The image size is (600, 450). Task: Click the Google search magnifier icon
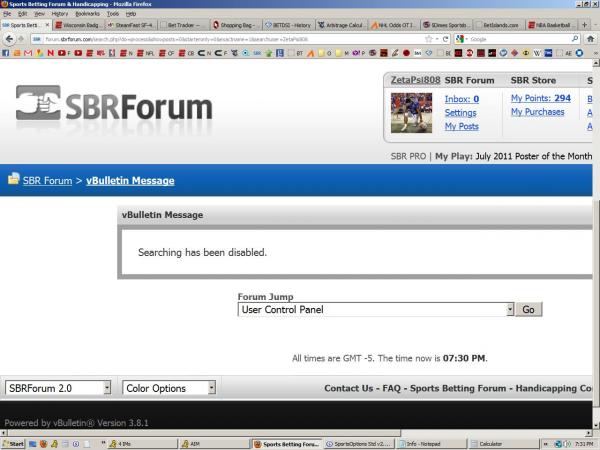click(x=575, y=39)
